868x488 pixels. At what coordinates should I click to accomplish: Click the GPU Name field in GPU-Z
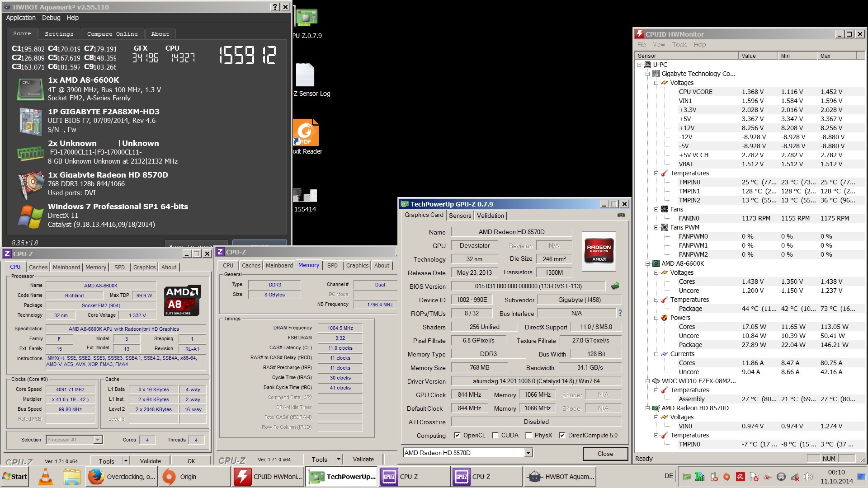pos(511,232)
